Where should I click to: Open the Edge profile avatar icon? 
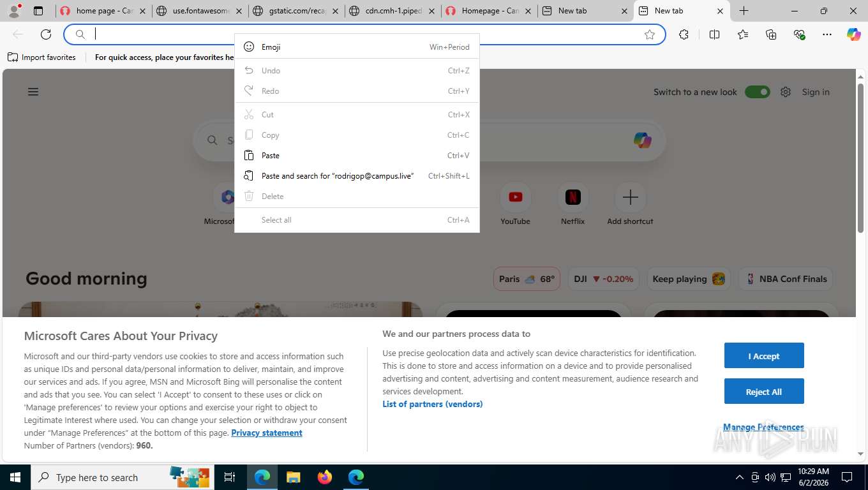(14, 11)
